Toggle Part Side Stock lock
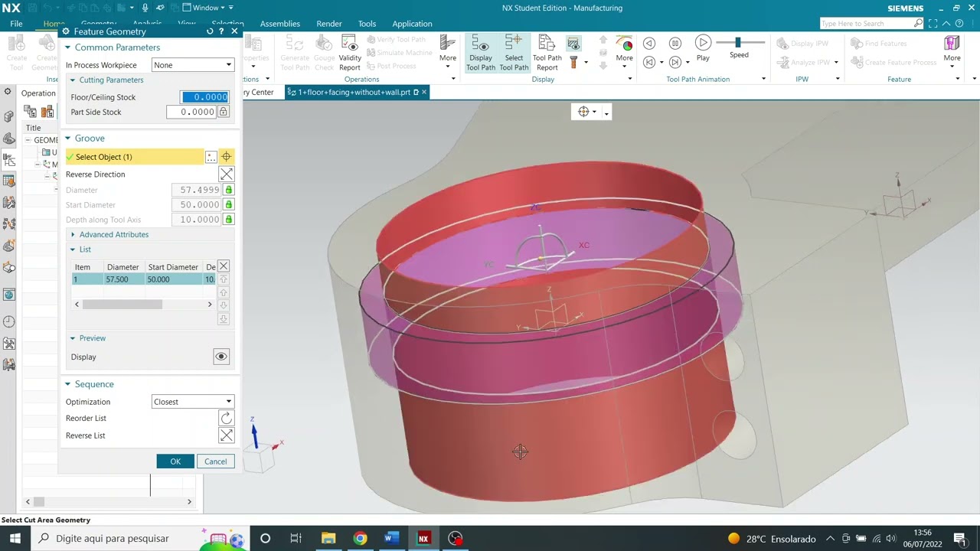 pyautogui.click(x=223, y=112)
